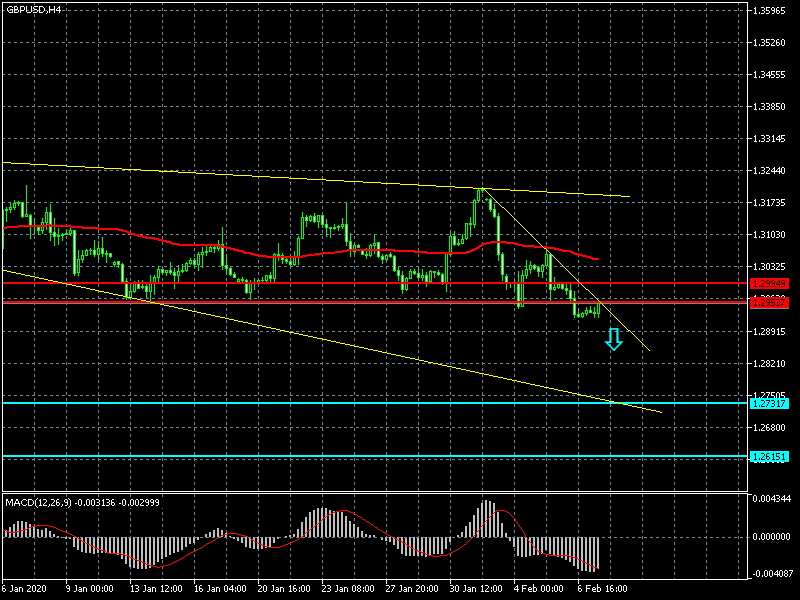Select the cyan horizontal line at 1.27317
800x600 pixels.
300,403
